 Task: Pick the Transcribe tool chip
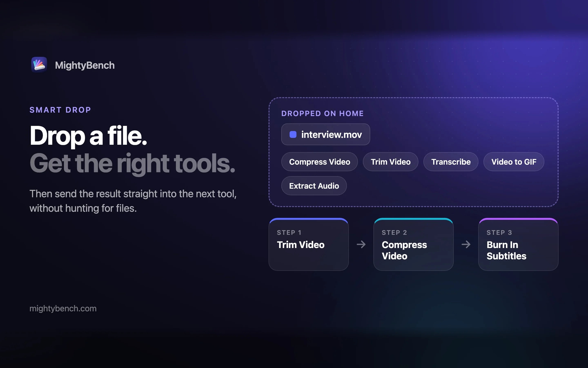click(451, 162)
